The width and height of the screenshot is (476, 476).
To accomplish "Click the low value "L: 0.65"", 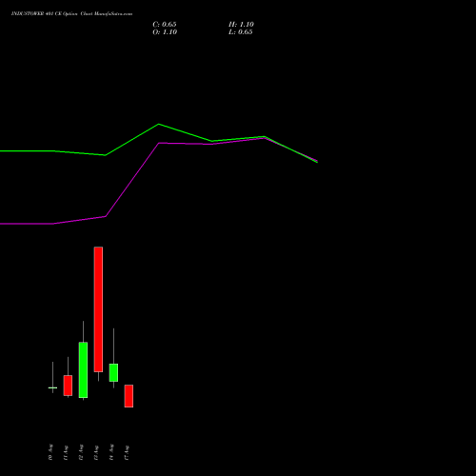I will (241, 32).
